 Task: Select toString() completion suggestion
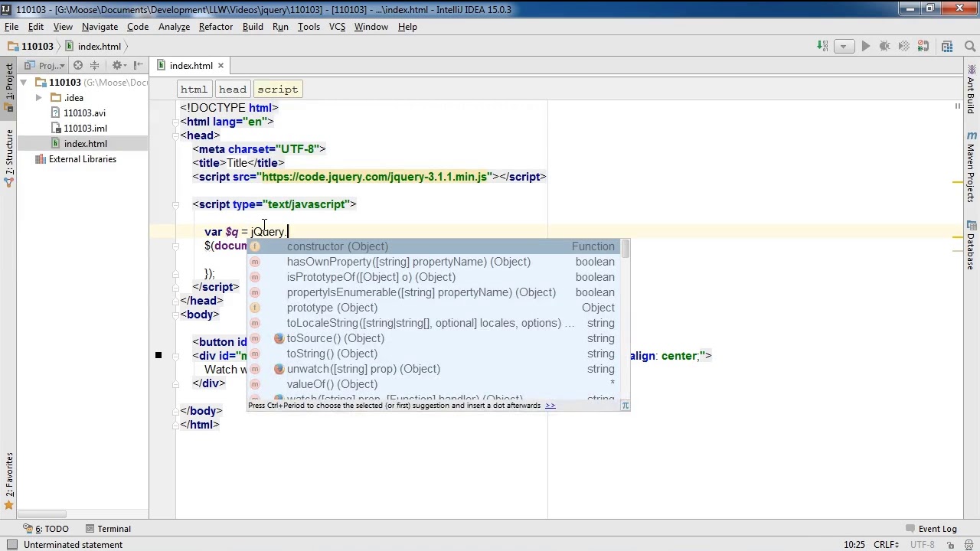point(433,354)
